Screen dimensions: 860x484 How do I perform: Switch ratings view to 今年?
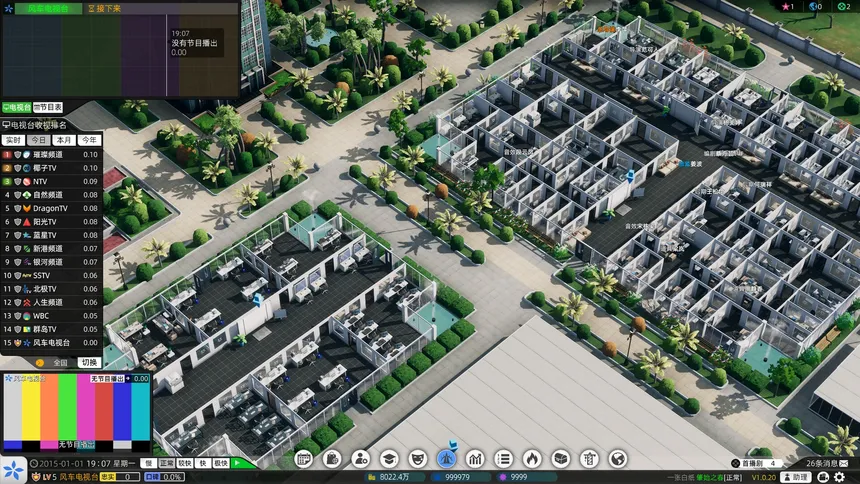point(89,140)
